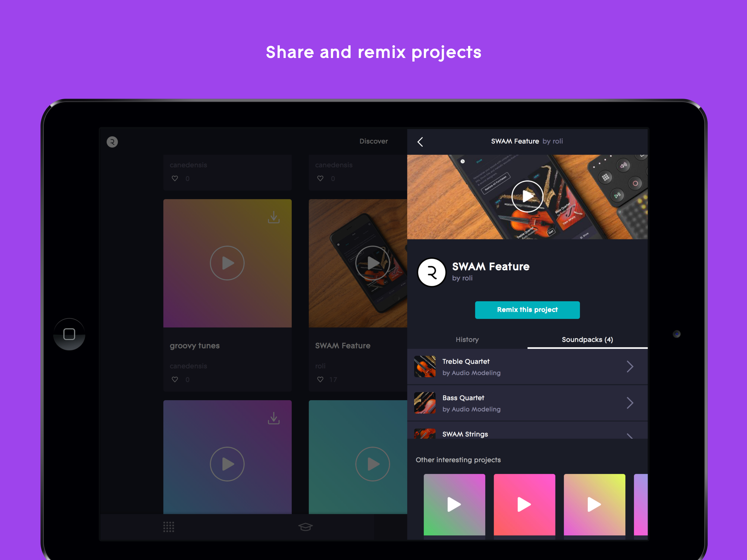Download the groovy tunes project

tap(273, 217)
